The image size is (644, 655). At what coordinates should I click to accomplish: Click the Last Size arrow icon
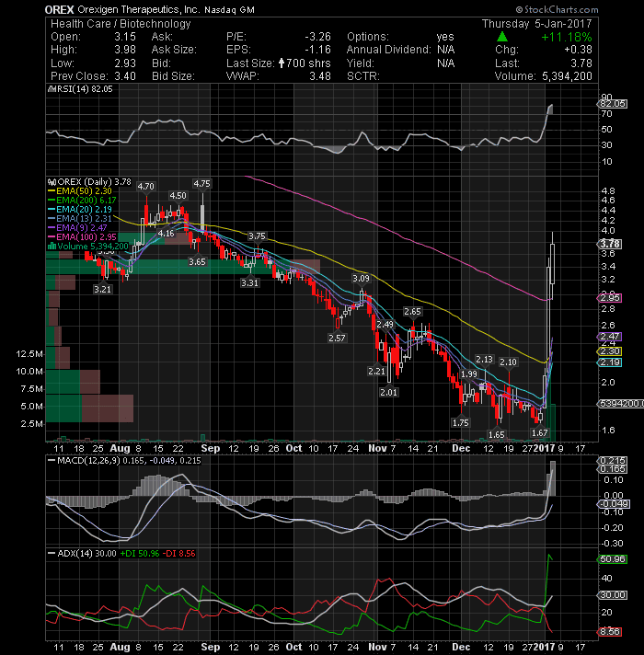282,63
